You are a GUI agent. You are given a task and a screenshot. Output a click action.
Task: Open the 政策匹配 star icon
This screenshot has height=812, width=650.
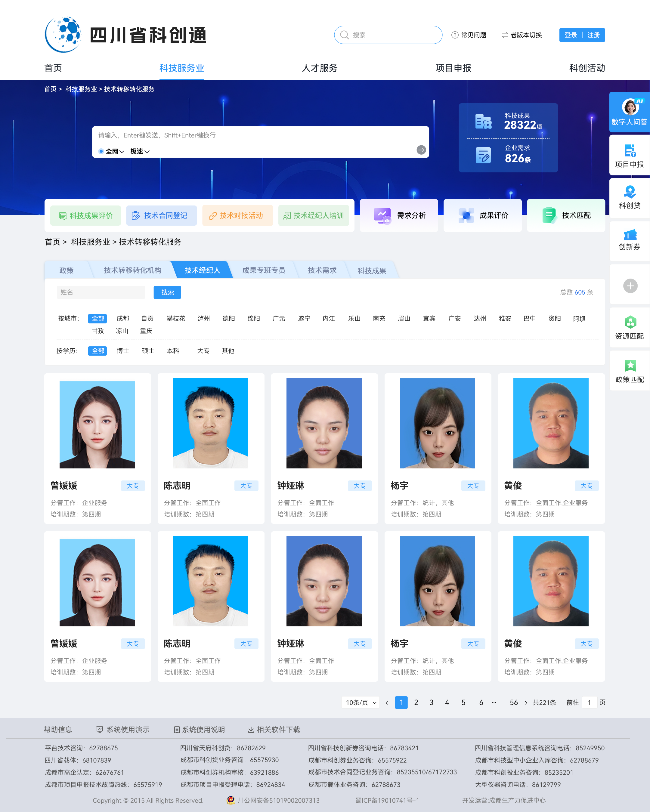tap(630, 365)
